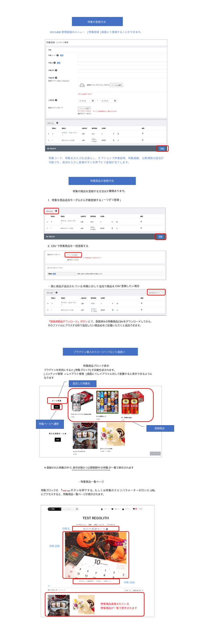208x644 pixels.
Task: Click the cloud upload icon for 特集画像
Action: point(82,85)
